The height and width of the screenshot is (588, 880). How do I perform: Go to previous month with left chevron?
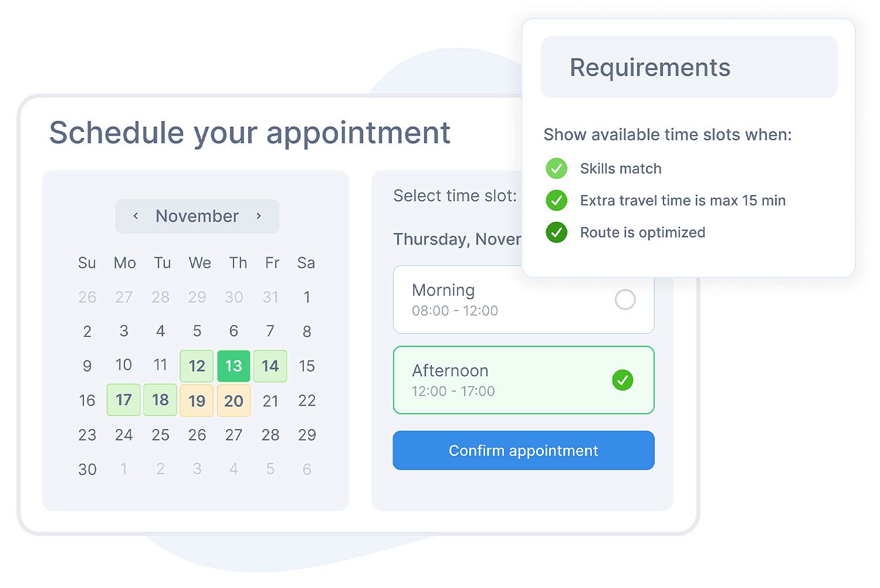pos(136,216)
